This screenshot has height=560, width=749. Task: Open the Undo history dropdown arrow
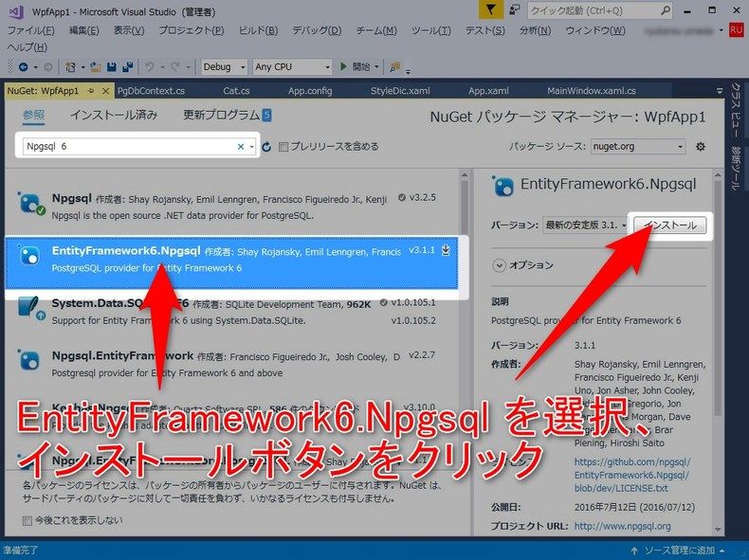(x=162, y=67)
